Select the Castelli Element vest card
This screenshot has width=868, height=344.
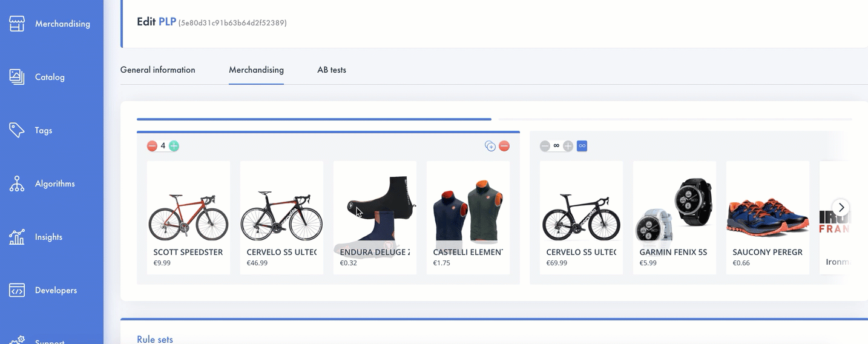click(x=468, y=217)
